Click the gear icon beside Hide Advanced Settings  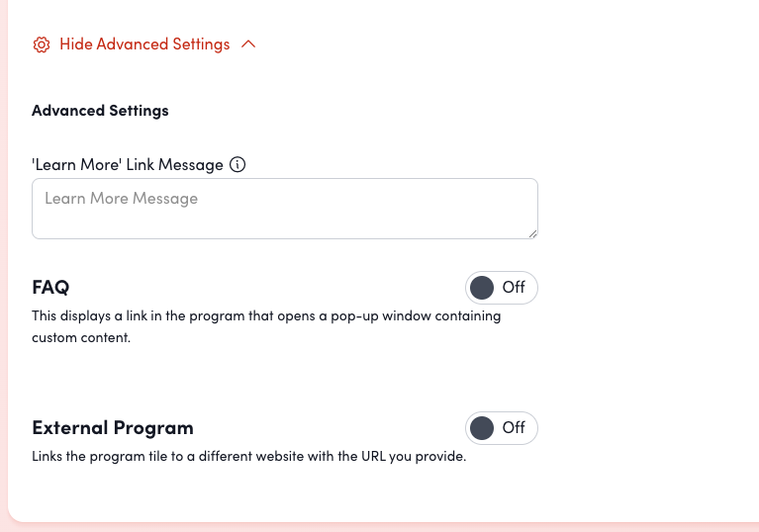click(x=42, y=44)
